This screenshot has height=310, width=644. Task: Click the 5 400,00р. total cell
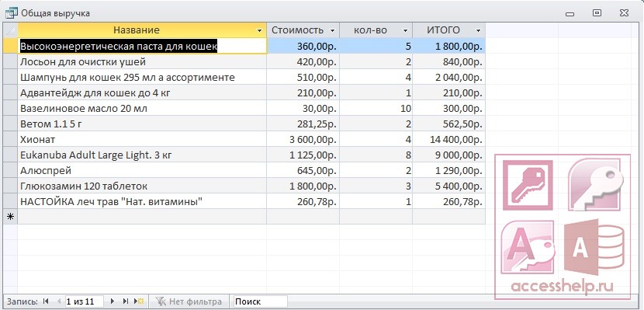coord(449,186)
